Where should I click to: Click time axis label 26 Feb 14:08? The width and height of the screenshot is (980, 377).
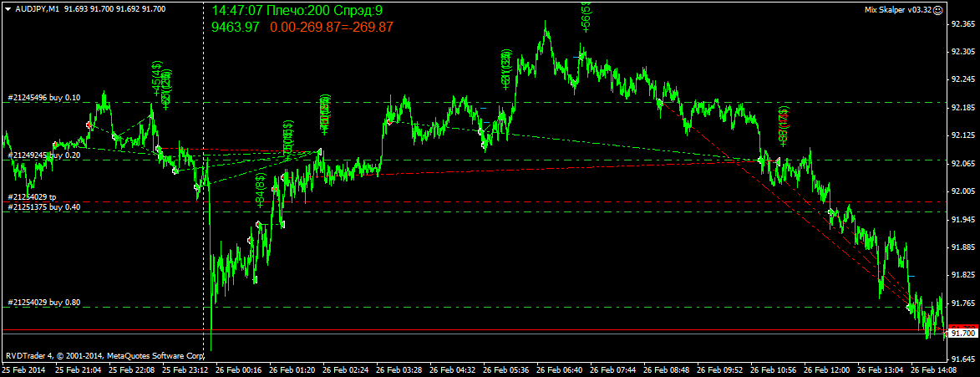(934, 371)
